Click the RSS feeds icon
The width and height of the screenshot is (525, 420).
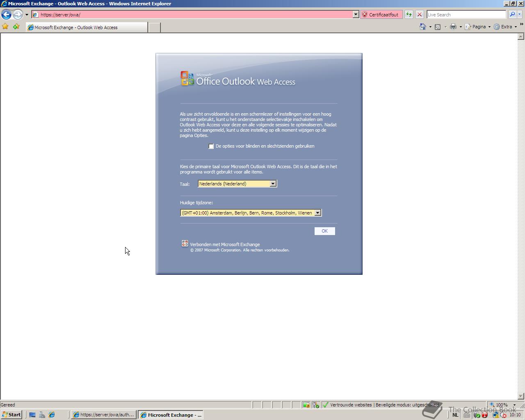(x=438, y=27)
